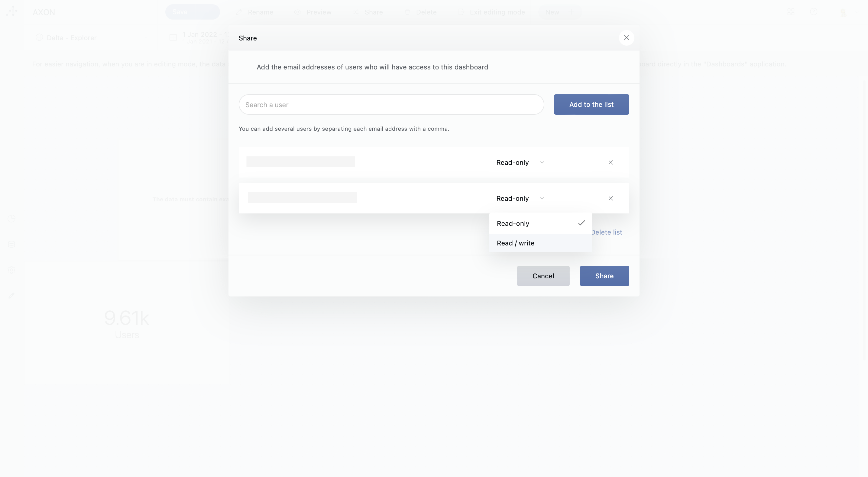
Task: Open the first user's Read-only permission dropdown
Action: [x=519, y=162]
